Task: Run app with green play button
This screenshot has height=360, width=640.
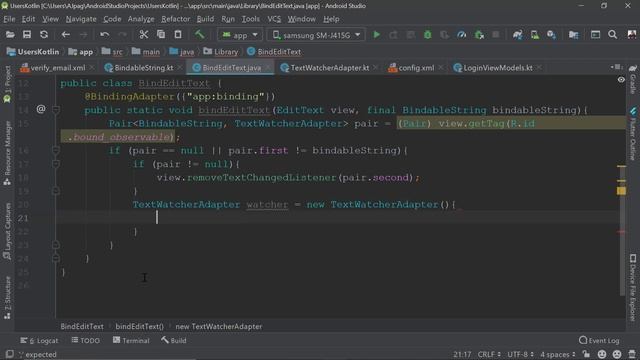Action: click(x=376, y=35)
